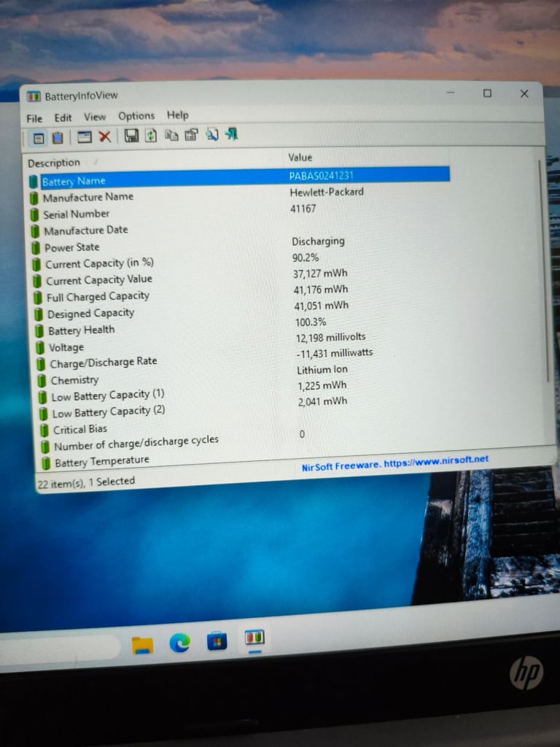The image size is (560, 747).
Task: Click the Hewlett-Packard value
Action: point(327,192)
